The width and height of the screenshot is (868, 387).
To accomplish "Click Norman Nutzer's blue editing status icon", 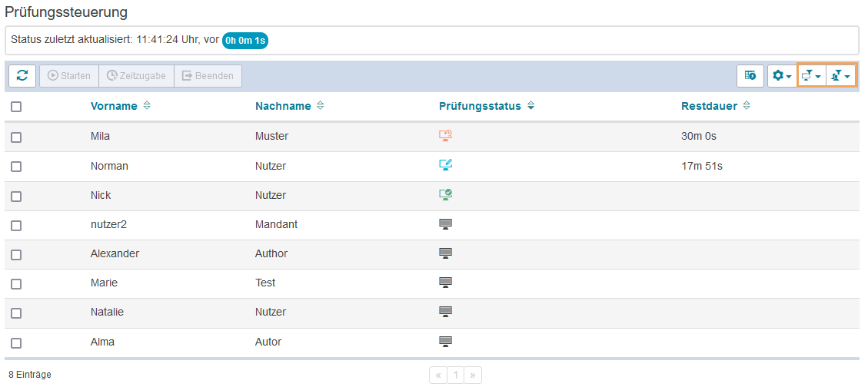I will 446,165.
